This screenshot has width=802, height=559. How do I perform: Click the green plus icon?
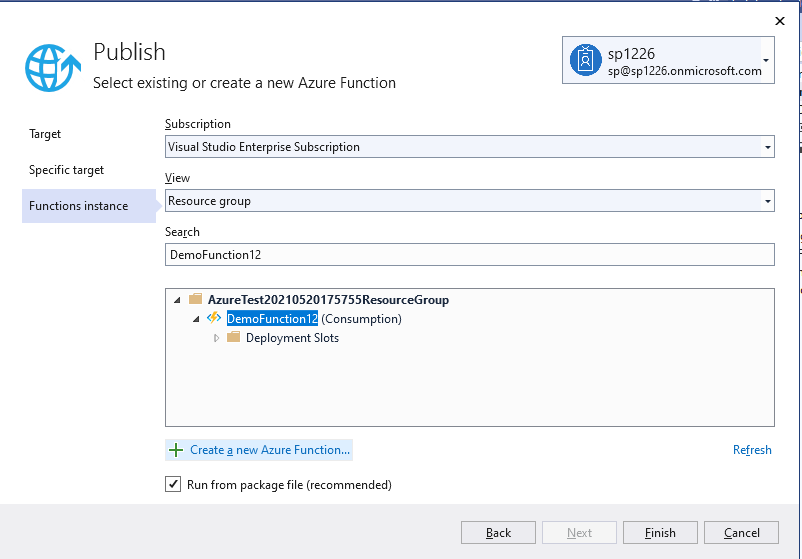176,450
